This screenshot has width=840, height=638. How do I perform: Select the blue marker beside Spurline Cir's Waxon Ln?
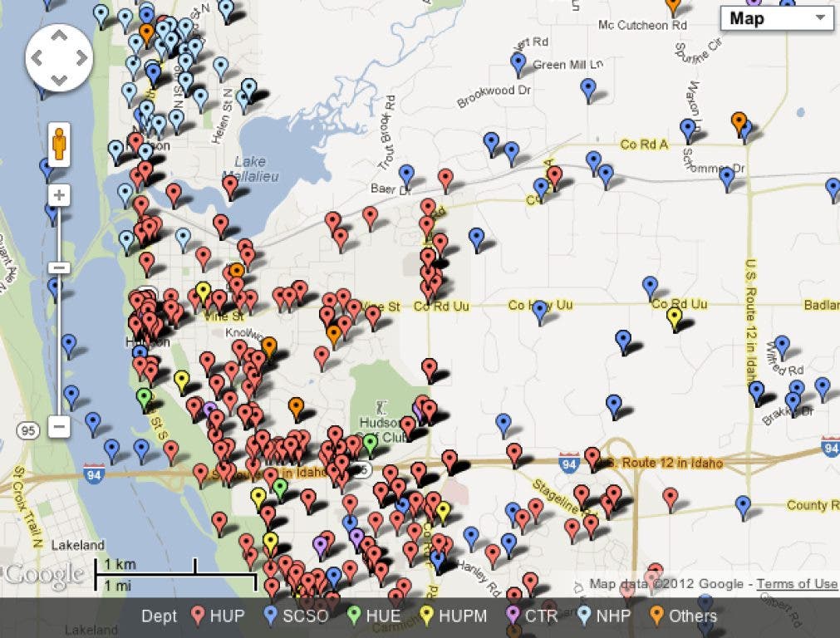(688, 130)
